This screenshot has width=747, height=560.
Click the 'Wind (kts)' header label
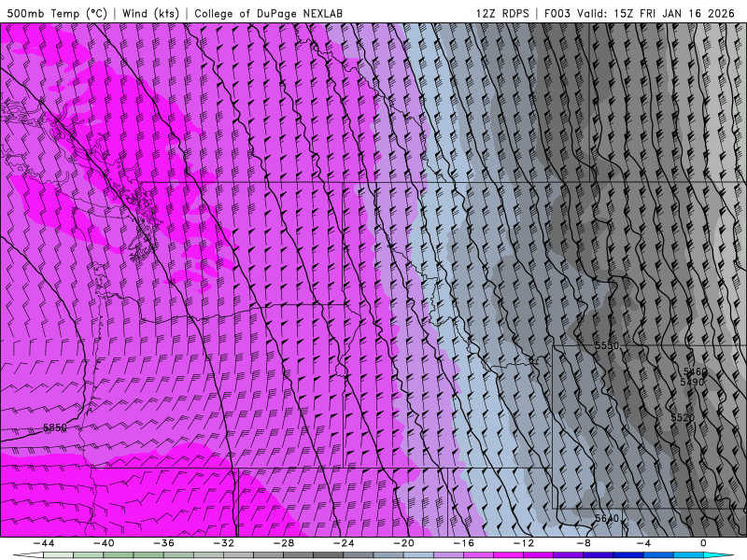tap(150, 13)
